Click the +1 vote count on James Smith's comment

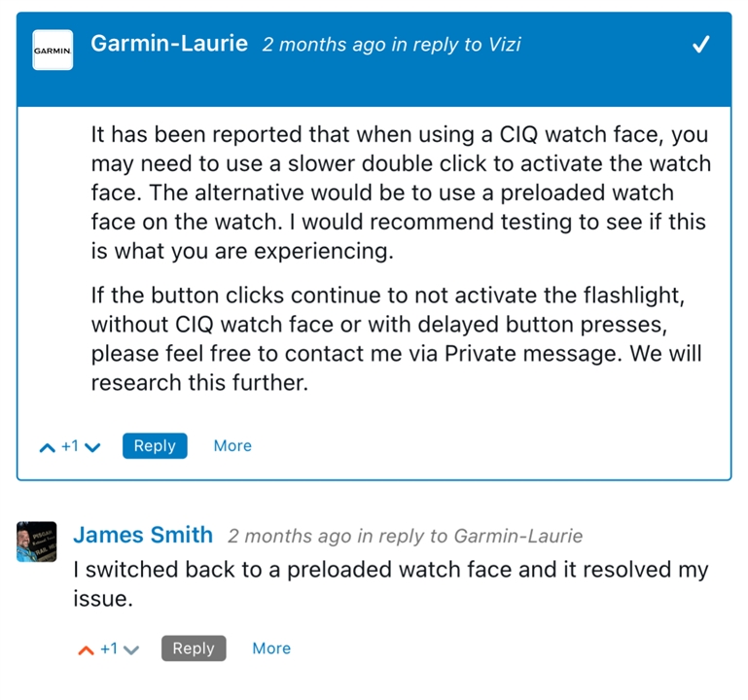point(109,648)
